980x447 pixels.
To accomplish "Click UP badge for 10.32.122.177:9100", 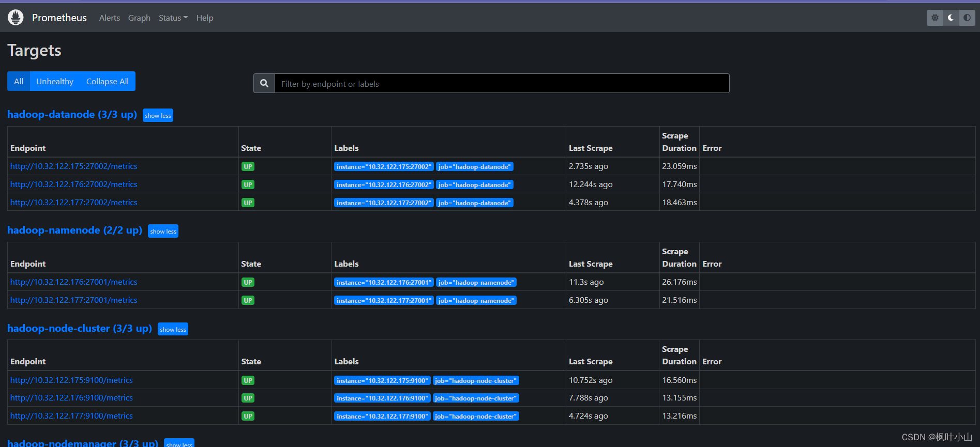I will click(x=248, y=416).
